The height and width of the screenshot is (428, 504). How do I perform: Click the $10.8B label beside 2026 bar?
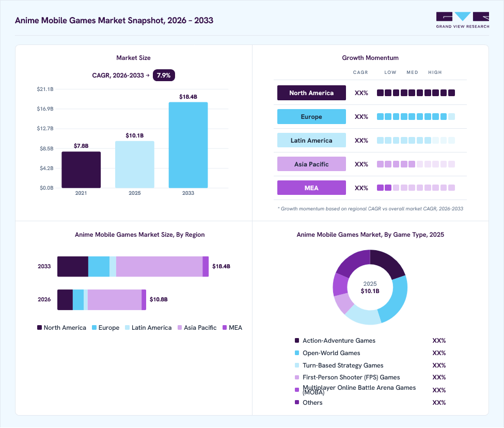coord(159,300)
